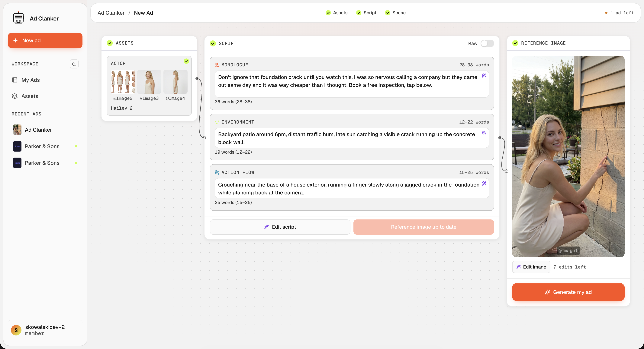Viewport: 644px width, 349px height.
Task: Click the 'New Ad' breadcrumb text
Action: (x=143, y=13)
